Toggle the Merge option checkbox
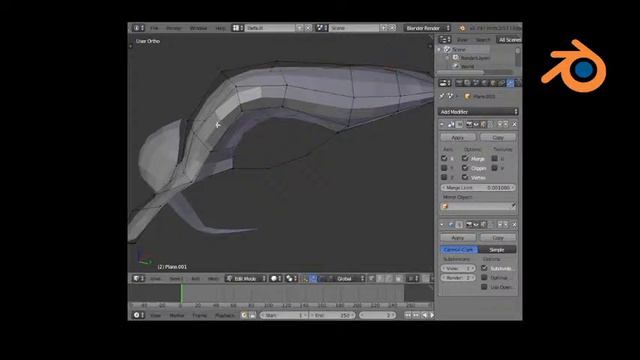The height and width of the screenshot is (360, 640). click(465, 158)
